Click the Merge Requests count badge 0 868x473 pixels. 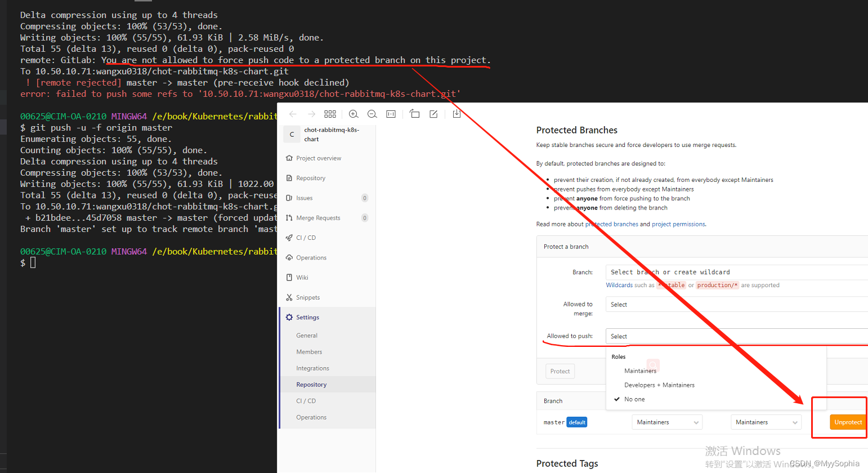pos(365,218)
